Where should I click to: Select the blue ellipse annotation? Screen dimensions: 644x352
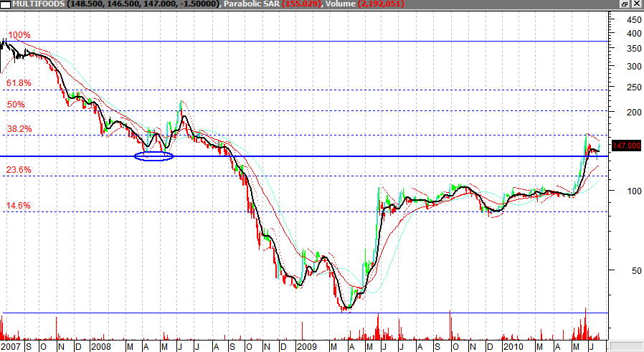click(153, 156)
